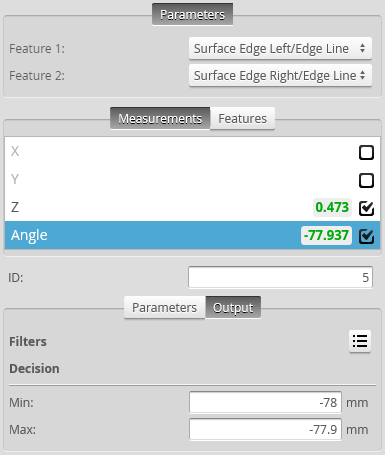Screen dimensions: 385x455
Task: Click the Feature 2 dropdown arrows
Action: pyautogui.click(x=362, y=75)
